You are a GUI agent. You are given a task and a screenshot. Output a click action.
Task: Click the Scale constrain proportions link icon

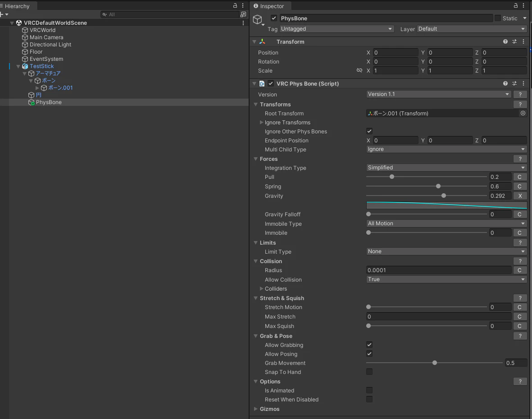tap(359, 70)
